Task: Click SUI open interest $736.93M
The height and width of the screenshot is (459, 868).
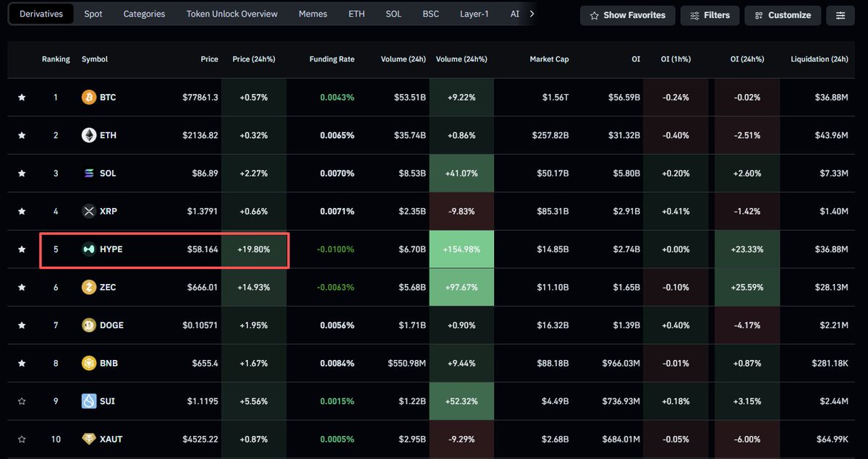Action: tap(621, 401)
